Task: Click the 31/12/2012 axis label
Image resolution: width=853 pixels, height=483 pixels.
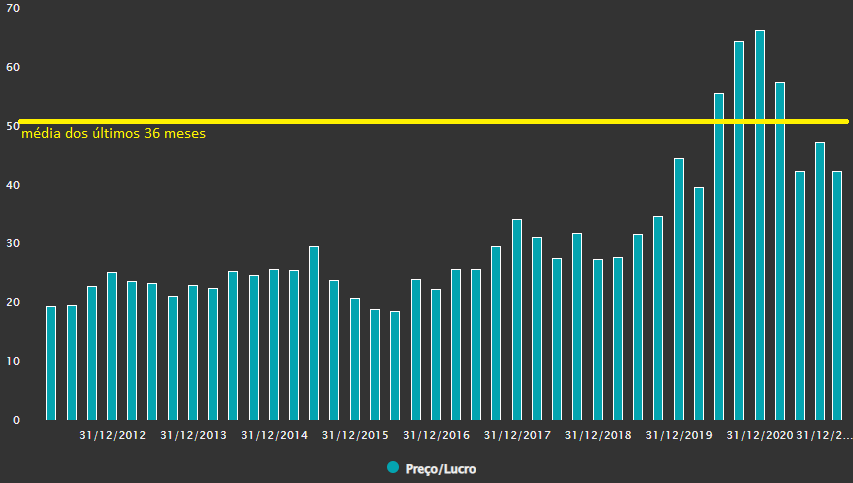Action: tap(113, 435)
